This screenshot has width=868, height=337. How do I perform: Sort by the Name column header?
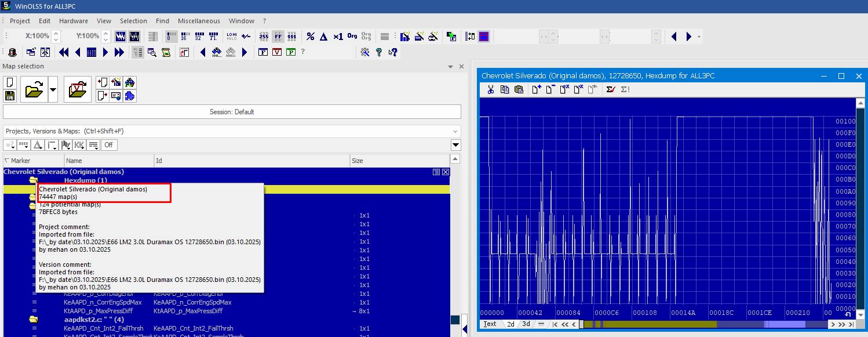109,161
